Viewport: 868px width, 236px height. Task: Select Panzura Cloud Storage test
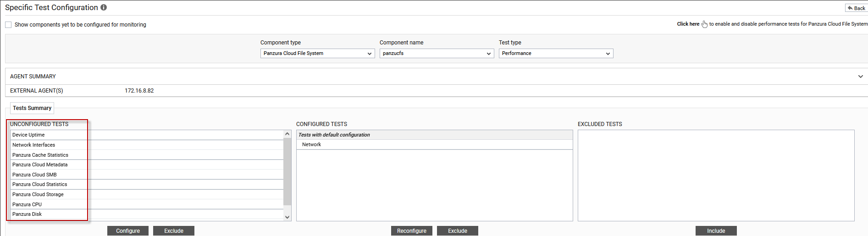(147, 194)
